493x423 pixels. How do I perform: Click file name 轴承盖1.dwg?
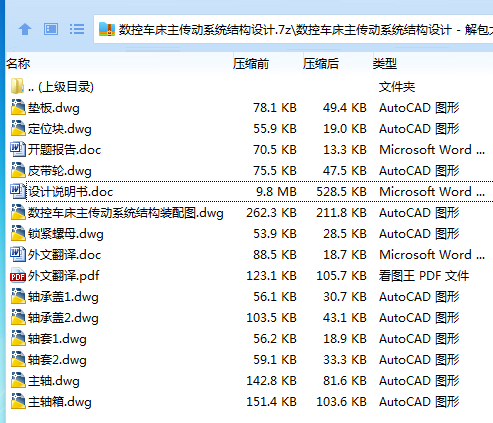click(x=63, y=297)
